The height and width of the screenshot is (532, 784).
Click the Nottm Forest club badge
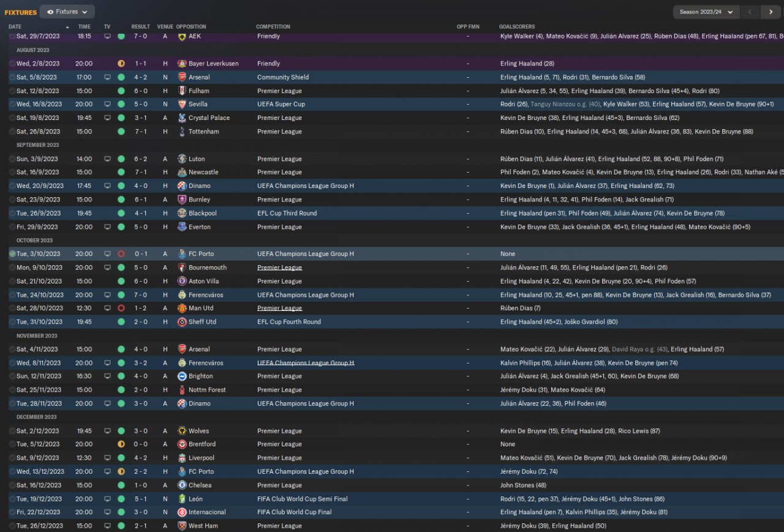[182, 390]
